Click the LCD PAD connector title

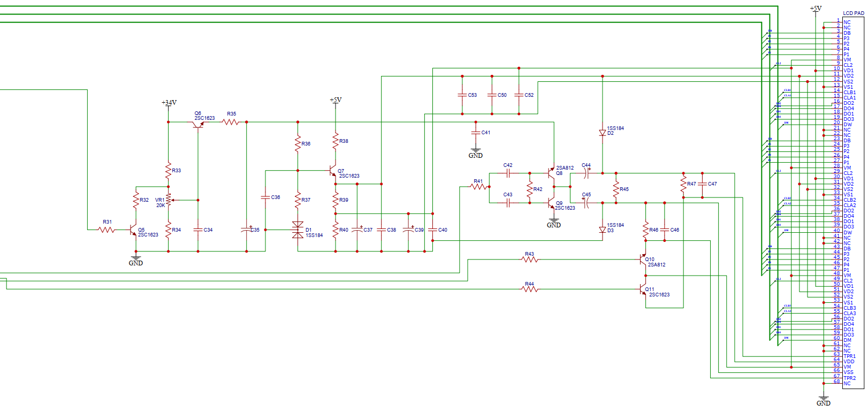[853, 13]
